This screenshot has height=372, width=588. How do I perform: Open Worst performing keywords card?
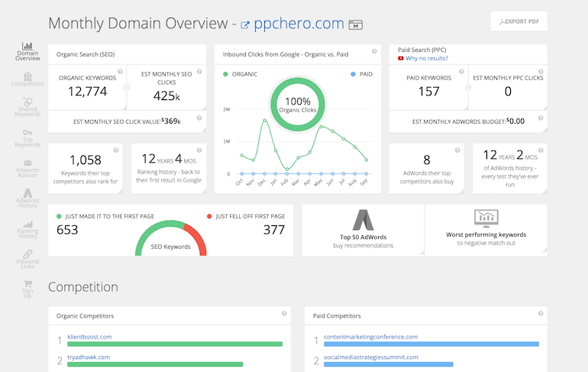pyautogui.click(x=486, y=230)
